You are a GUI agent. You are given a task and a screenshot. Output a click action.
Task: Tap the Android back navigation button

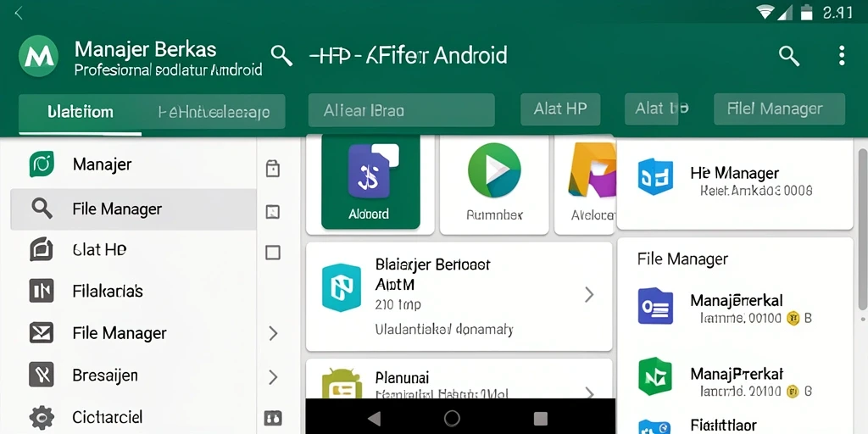(x=374, y=418)
